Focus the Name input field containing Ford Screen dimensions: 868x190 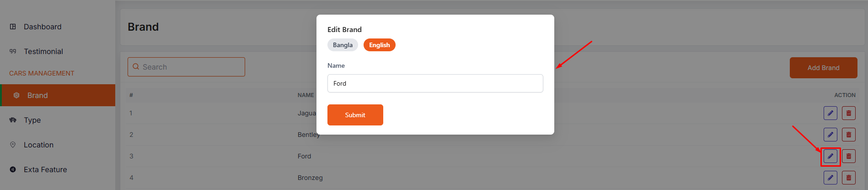click(x=435, y=83)
